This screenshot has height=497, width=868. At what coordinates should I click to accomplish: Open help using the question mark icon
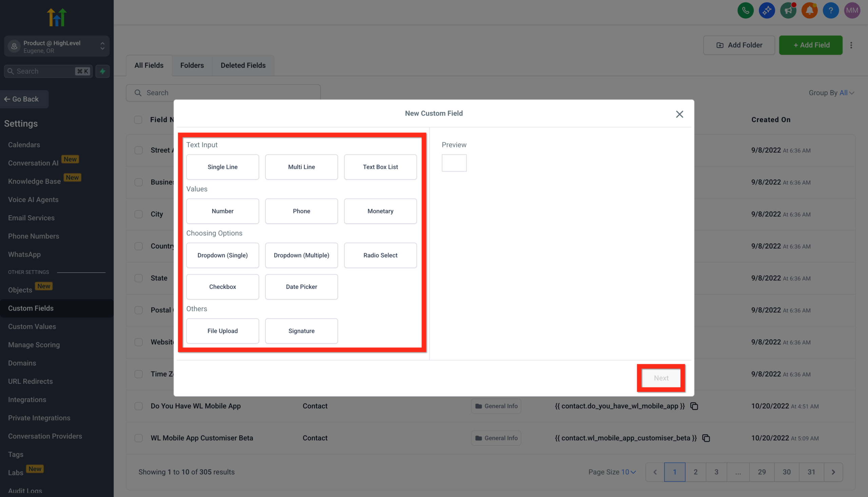[831, 11]
